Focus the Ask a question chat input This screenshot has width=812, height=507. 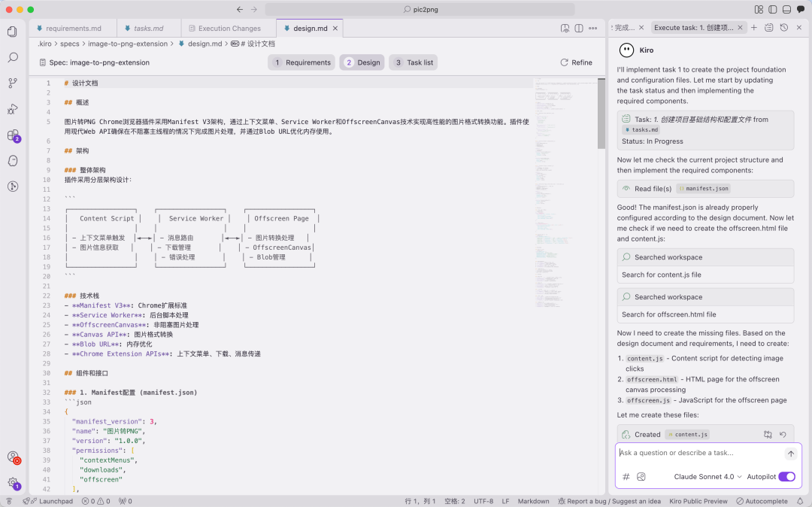pyautogui.click(x=700, y=453)
